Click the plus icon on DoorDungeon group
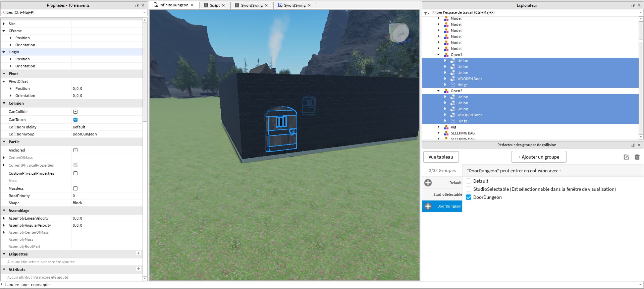This screenshot has height=289, width=644. click(x=428, y=206)
